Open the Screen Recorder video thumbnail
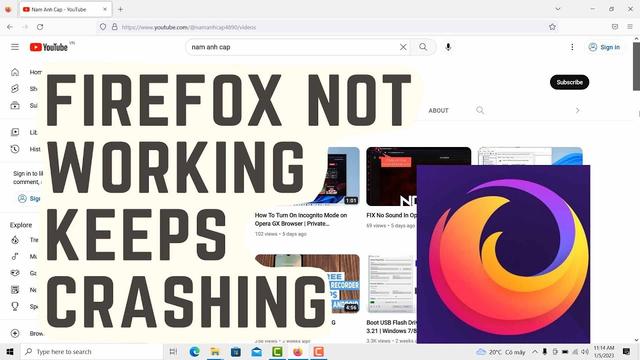This screenshot has height=360, width=640. [x=307, y=284]
